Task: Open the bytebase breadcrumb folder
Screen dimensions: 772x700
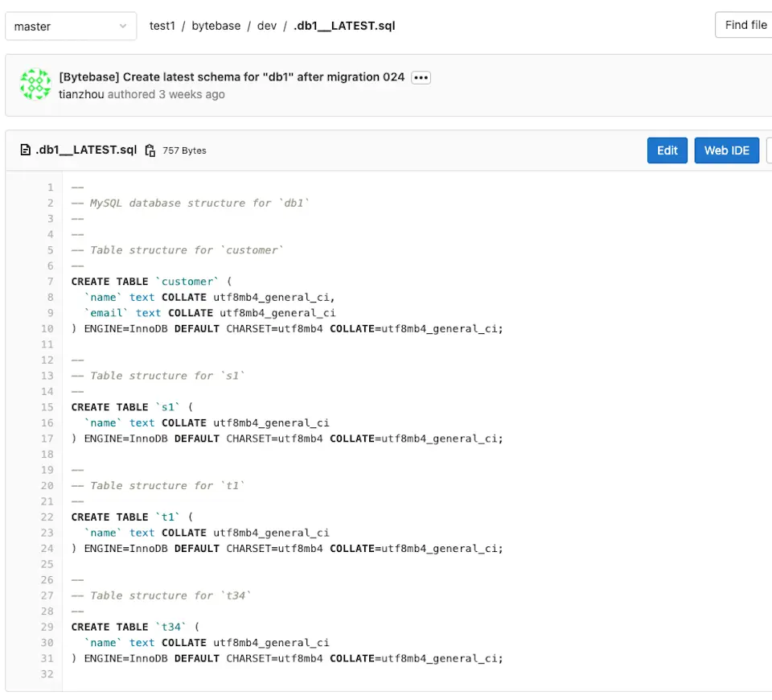Action: point(216,26)
